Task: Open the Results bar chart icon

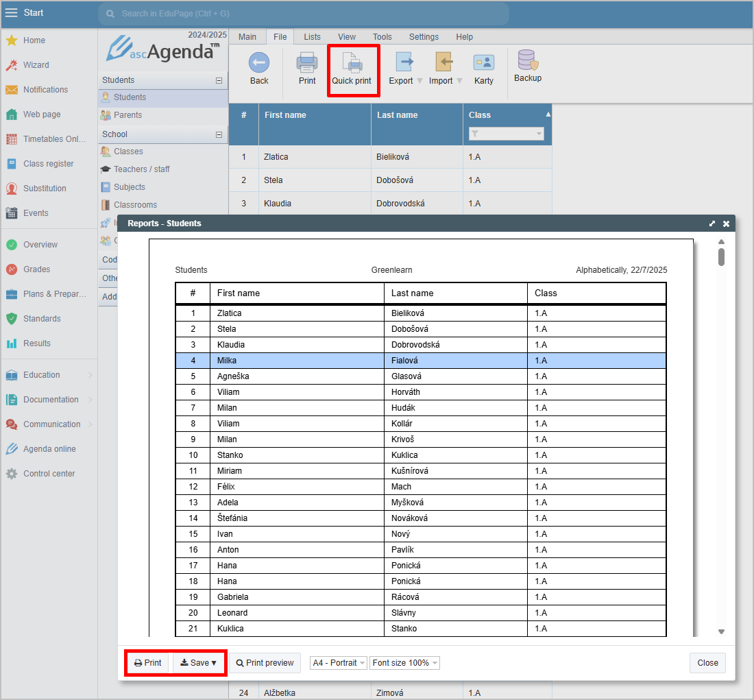Action: coord(12,343)
